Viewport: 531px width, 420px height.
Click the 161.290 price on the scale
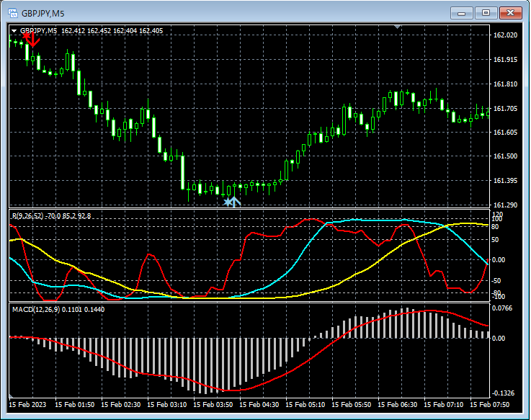(x=505, y=205)
